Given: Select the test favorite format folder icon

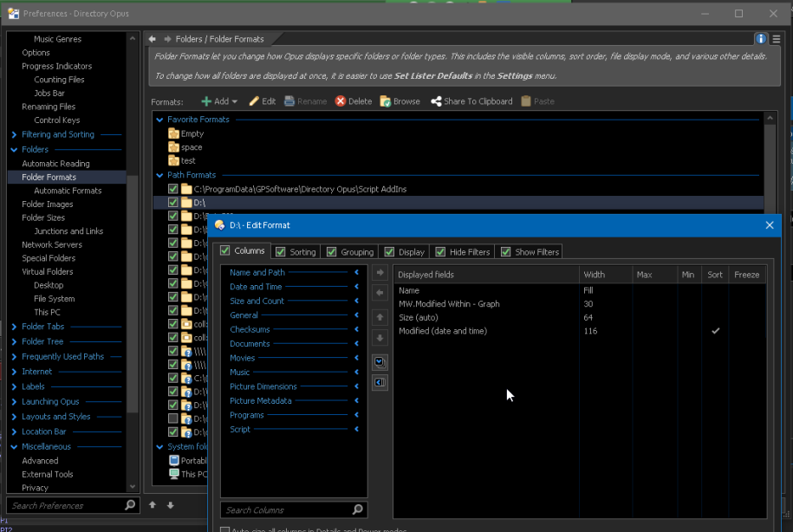Looking at the screenshot, I should (x=173, y=161).
